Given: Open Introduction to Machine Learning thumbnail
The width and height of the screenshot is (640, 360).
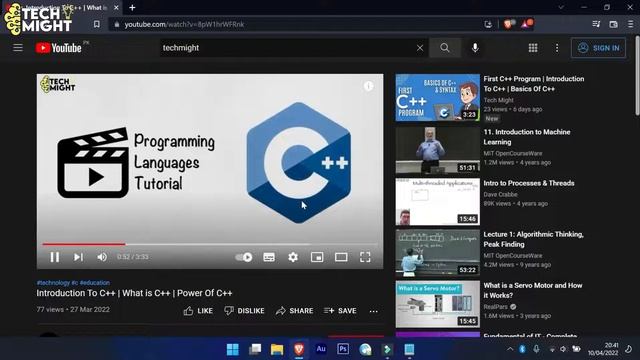Looking at the screenshot, I should (x=438, y=150).
